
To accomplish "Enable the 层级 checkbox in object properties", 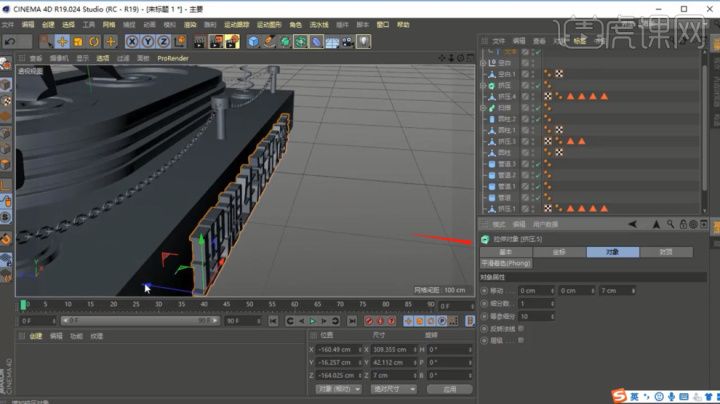I will (x=523, y=339).
